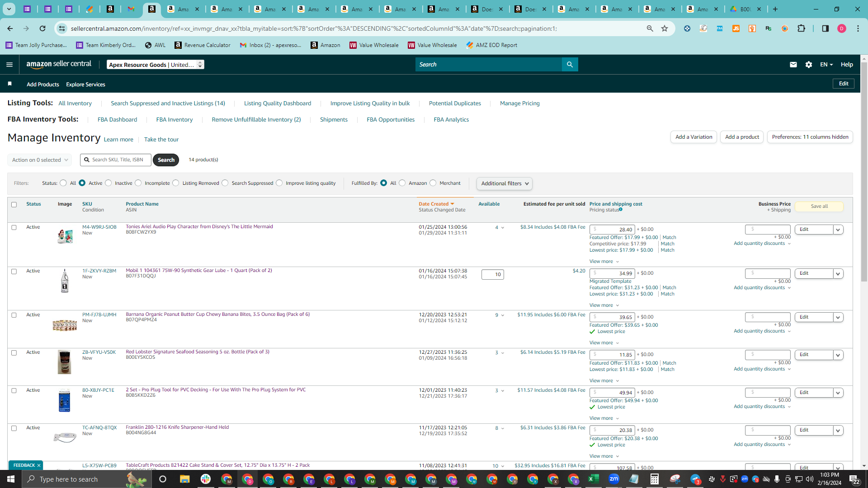The height and width of the screenshot is (488, 868).
Task: Select the Listing Removed status filter
Action: [176, 183]
